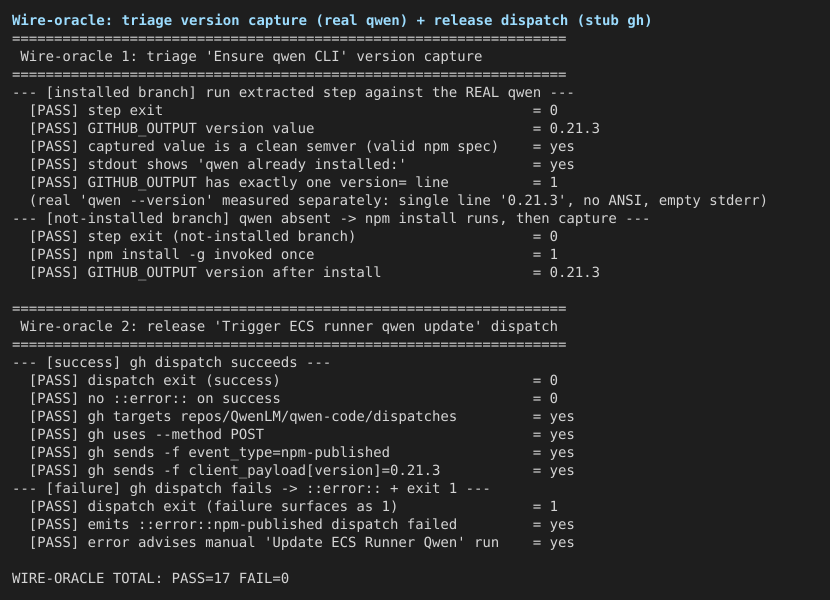
Task: Click the 'Wire-oracle 2: release' heading
Action: [x=289, y=327]
